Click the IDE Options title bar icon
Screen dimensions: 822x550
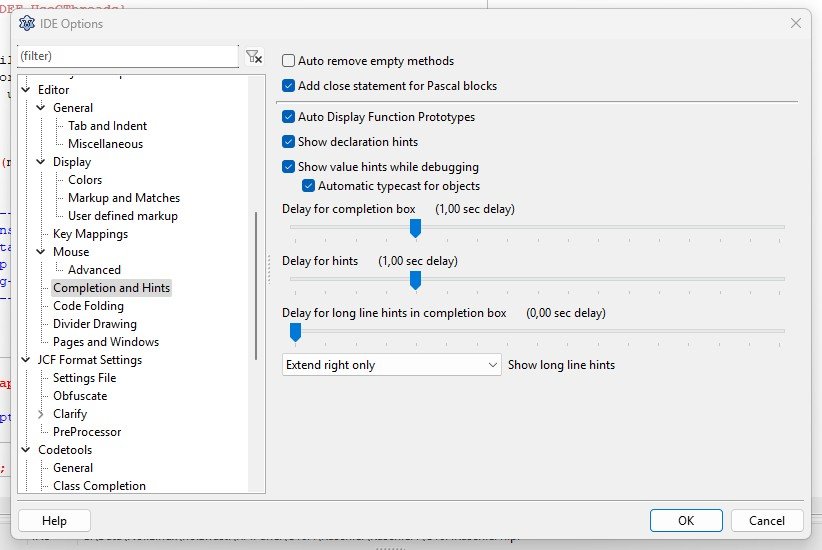28,23
